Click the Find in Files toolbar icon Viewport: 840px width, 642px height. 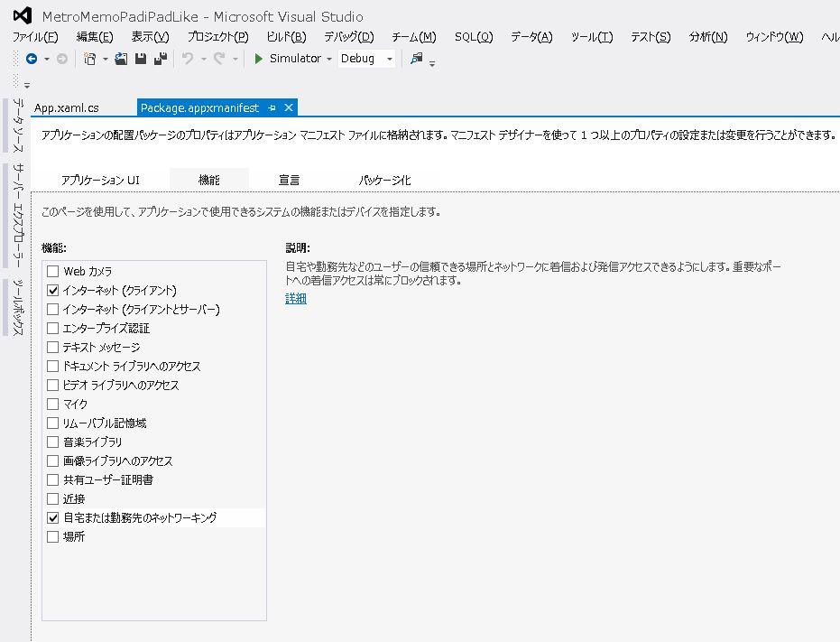[x=416, y=59]
